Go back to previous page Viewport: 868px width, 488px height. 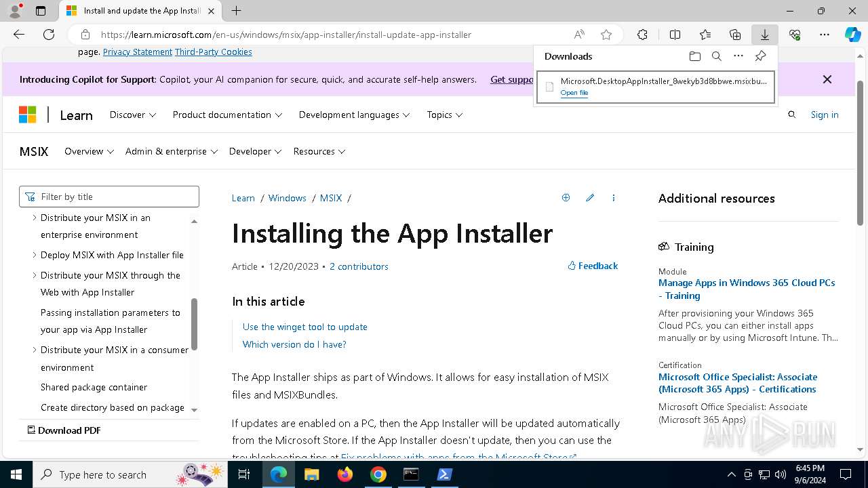(x=19, y=35)
